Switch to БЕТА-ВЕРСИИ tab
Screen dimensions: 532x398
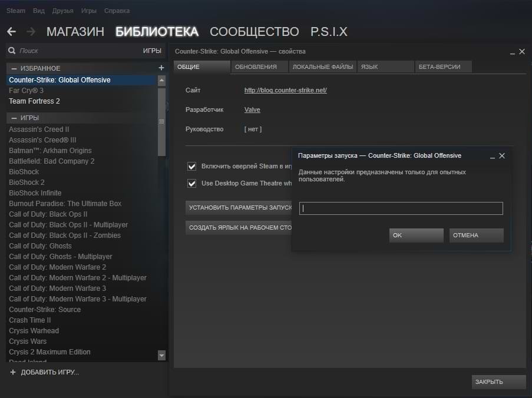[443, 67]
